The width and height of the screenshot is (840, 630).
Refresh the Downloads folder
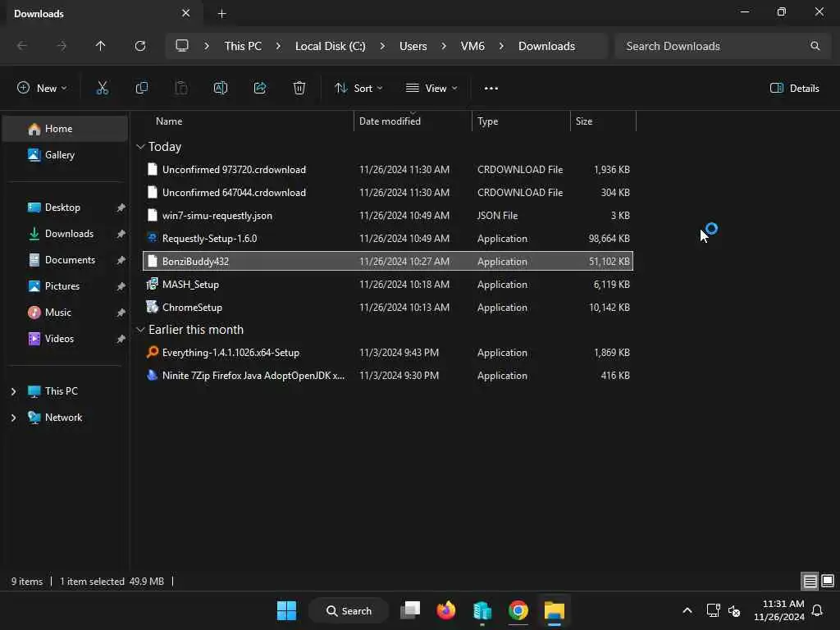click(x=139, y=46)
